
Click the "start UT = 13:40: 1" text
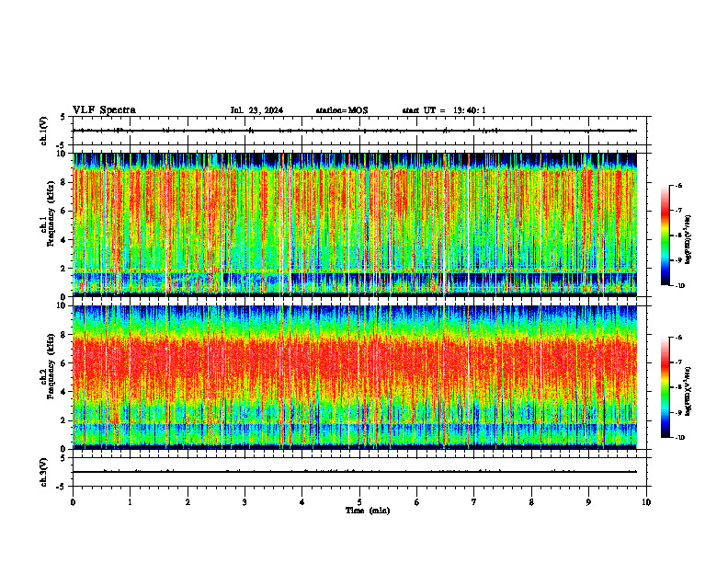coord(444,110)
